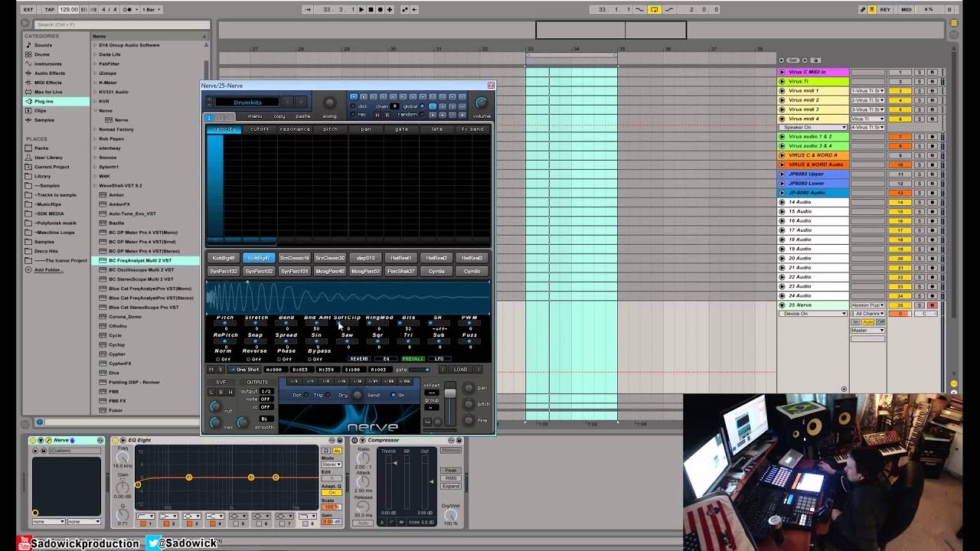Toggle the KEY map mode switch
Image resolution: width=980 pixels, height=551 pixels.
point(886,9)
